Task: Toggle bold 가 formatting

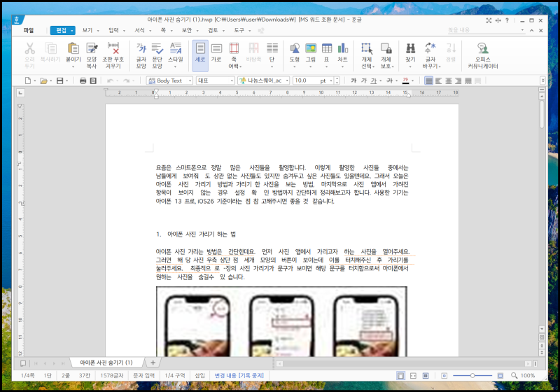Action: pos(353,80)
